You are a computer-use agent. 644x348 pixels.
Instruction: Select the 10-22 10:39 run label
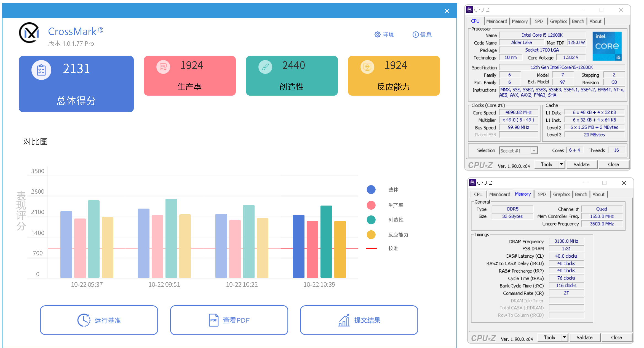pos(319,285)
